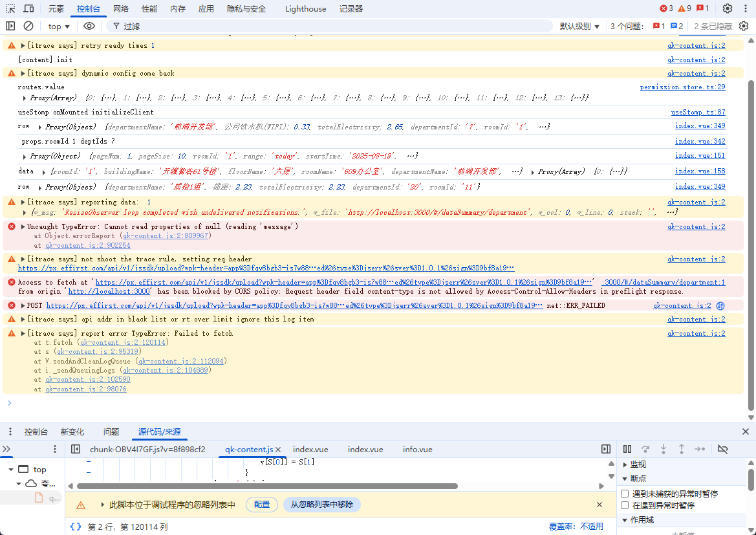Switch to the Elements tab
Image resolution: width=756 pixels, height=535 pixels.
point(56,8)
